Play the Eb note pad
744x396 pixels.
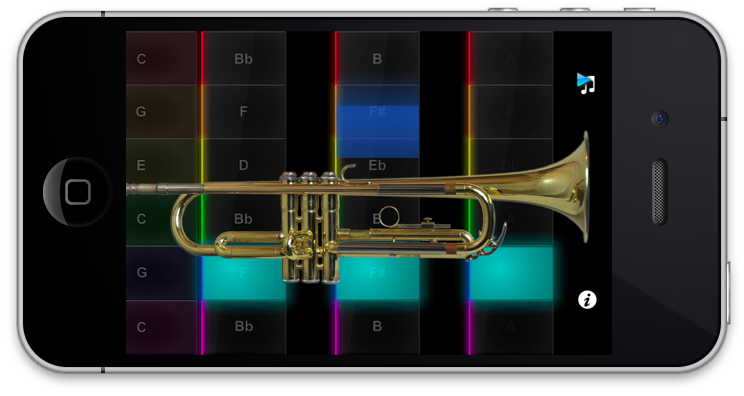pyautogui.click(x=378, y=166)
